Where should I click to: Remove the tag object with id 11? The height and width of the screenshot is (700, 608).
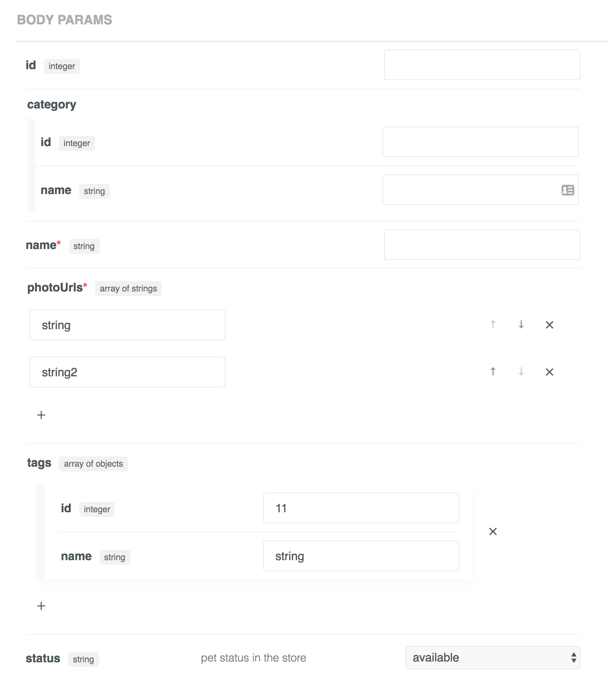[x=493, y=531]
